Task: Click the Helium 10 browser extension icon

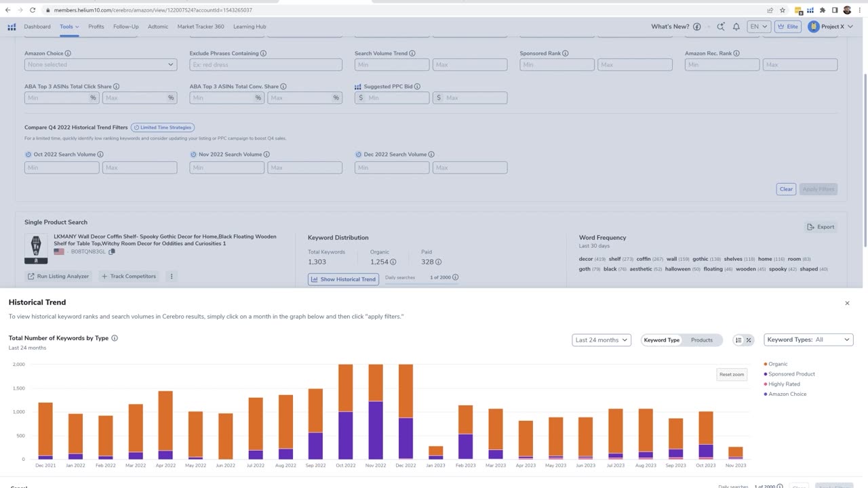Action: click(810, 10)
